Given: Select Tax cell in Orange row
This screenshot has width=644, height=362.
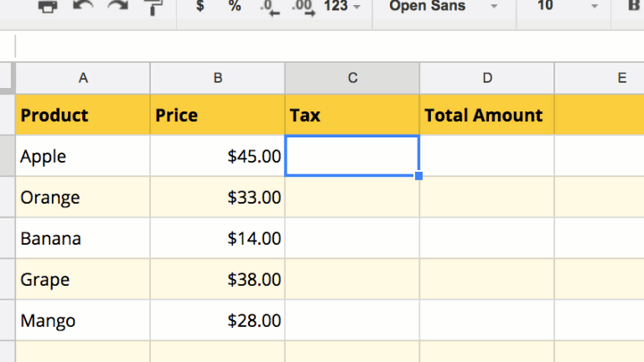Looking at the screenshot, I should (352, 197).
